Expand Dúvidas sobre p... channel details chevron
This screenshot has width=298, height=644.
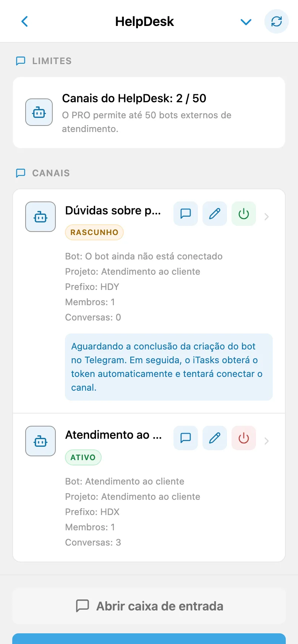pyautogui.click(x=267, y=217)
